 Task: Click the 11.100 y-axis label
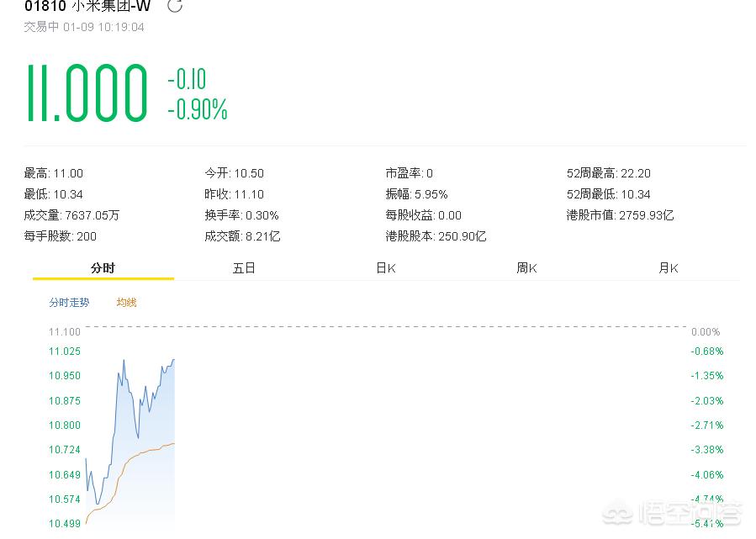click(65, 331)
